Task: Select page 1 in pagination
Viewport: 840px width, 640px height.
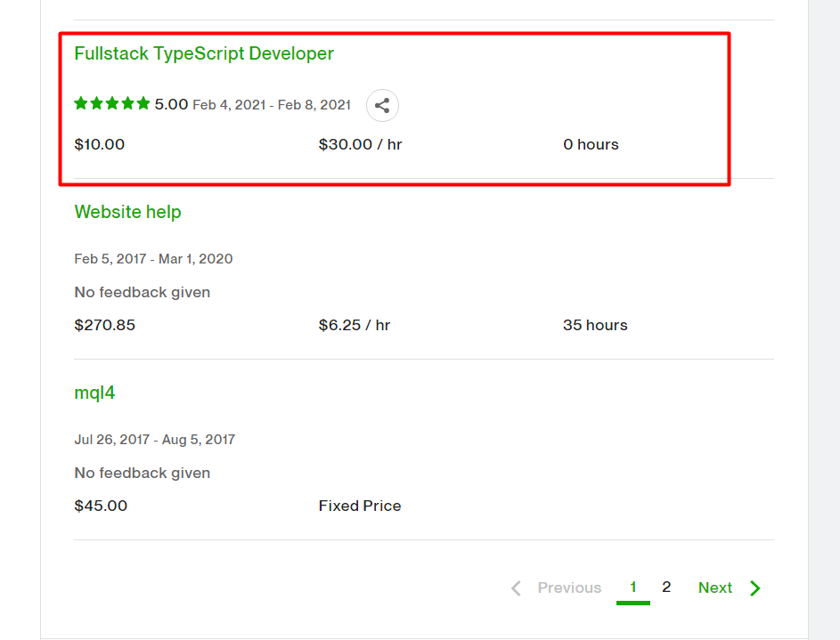Action: [x=633, y=587]
